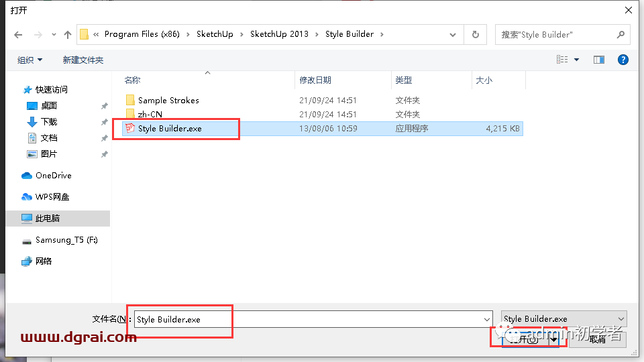Click the 13/08/06 10:59 date cell
644x362 pixels.
(328, 129)
